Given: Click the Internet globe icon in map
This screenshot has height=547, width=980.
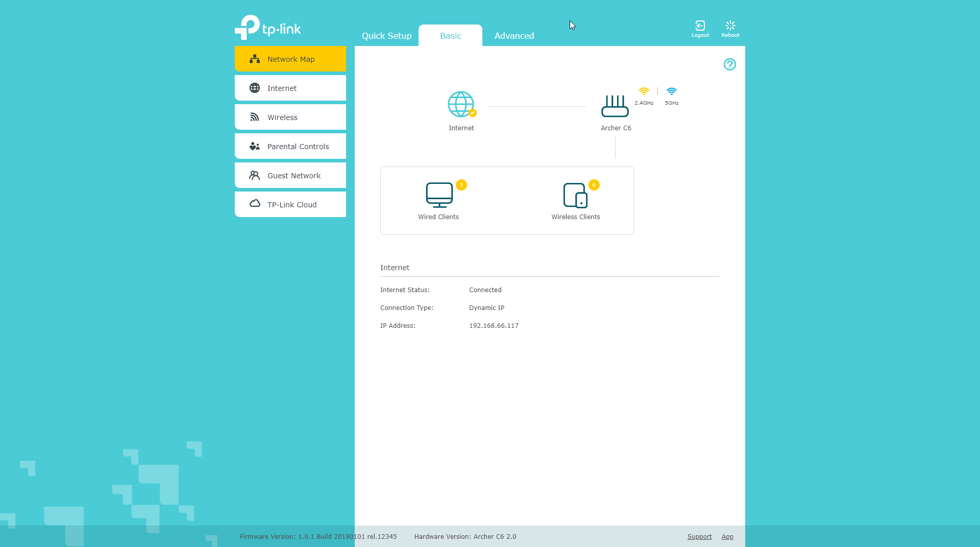Looking at the screenshot, I should pos(461,104).
